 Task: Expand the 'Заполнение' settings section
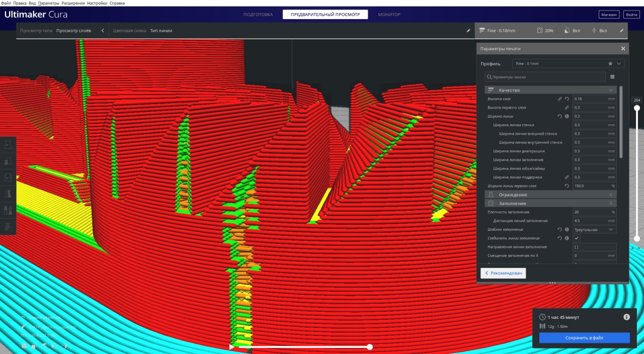pos(550,203)
